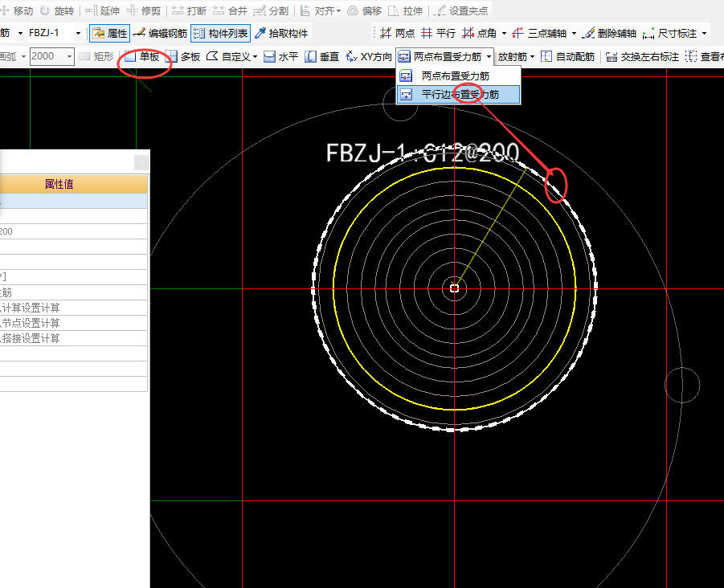Select 单板 single slab mode
This screenshot has width=724, height=588.
142,56
